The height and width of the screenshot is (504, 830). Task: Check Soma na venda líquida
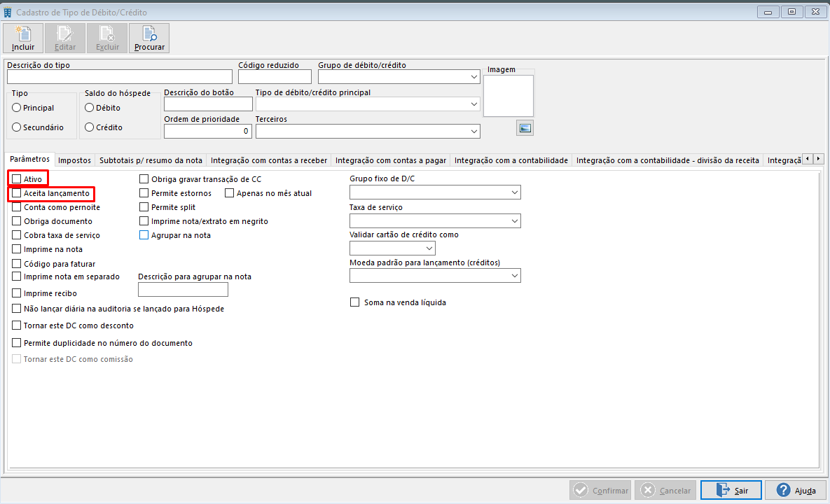pos(354,302)
